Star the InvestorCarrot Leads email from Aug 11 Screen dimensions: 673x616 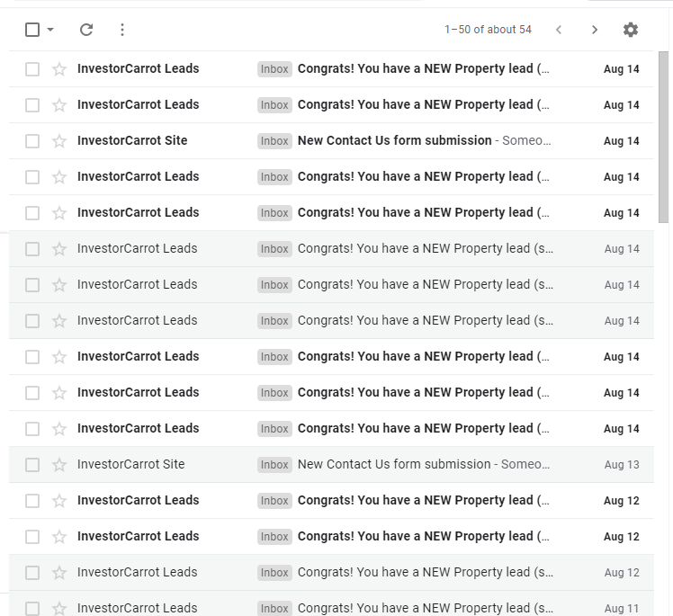59,608
